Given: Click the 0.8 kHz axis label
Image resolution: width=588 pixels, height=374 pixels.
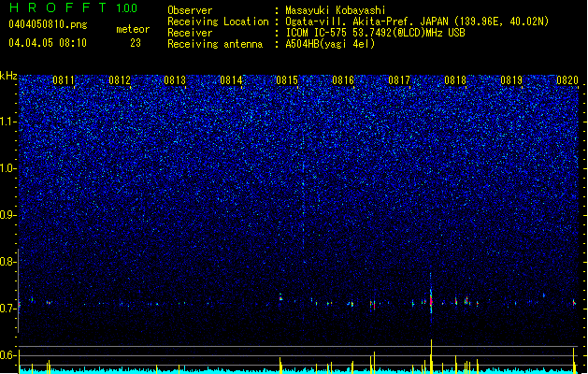Looking at the screenshot, I should [7, 262].
